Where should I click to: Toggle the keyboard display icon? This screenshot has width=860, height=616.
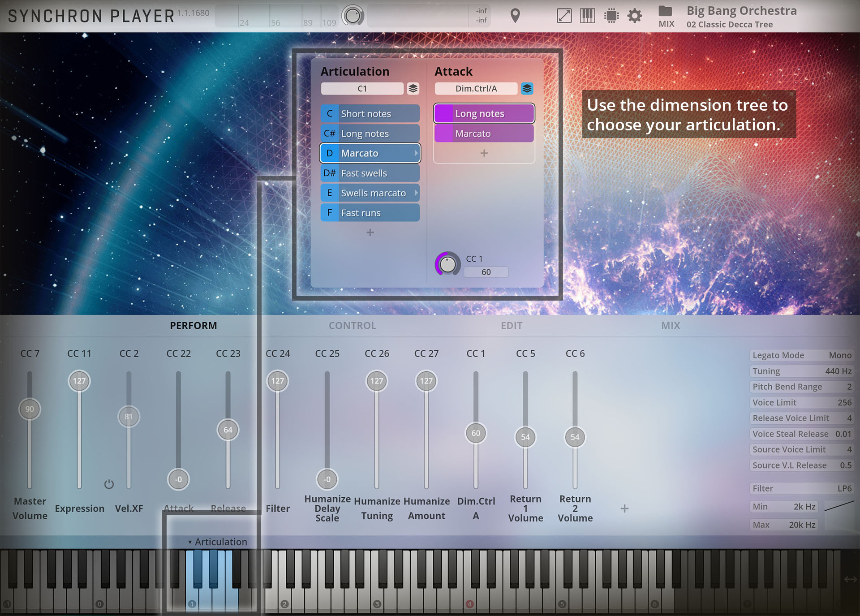coord(587,16)
